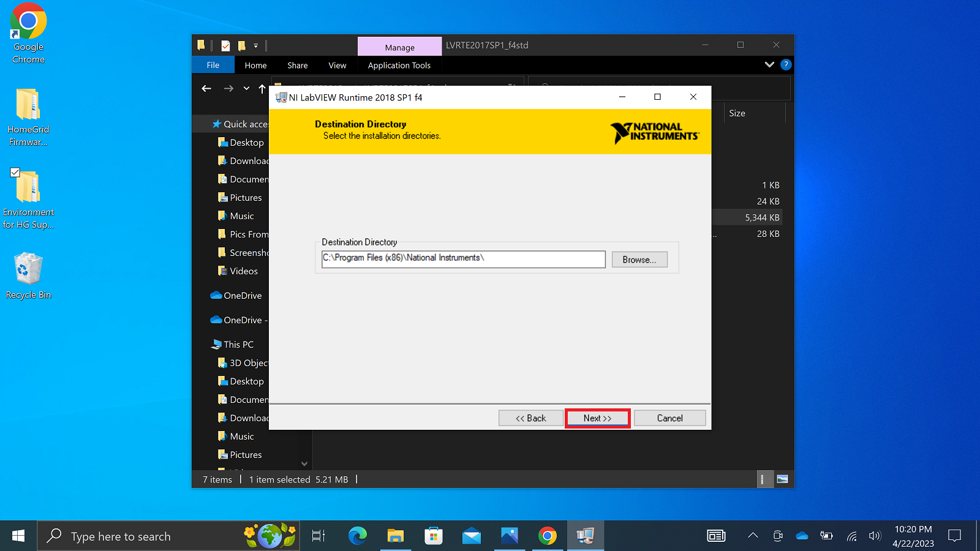Open Chrome from taskbar

pyautogui.click(x=548, y=536)
